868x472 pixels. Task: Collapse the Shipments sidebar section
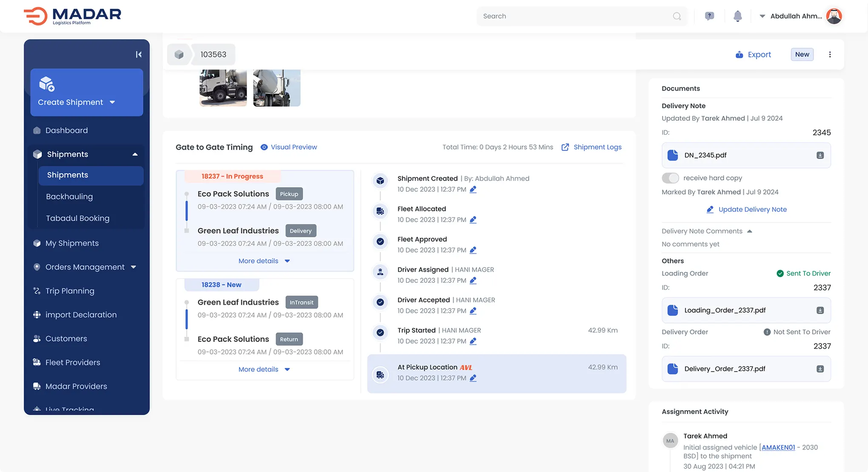click(135, 154)
